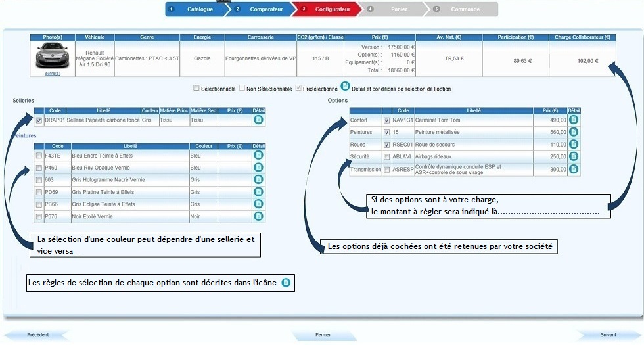Enable the ASRESP dynamic control checkbox

point(386,170)
